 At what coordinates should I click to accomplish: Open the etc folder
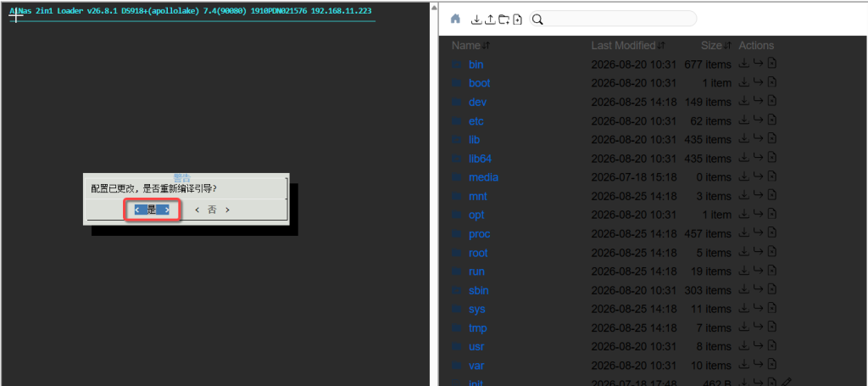pos(476,120)
